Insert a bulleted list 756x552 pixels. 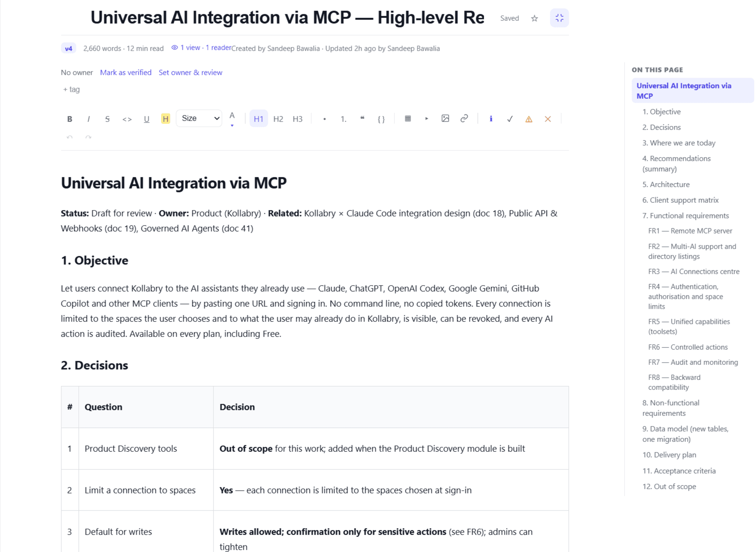[325, 119]
